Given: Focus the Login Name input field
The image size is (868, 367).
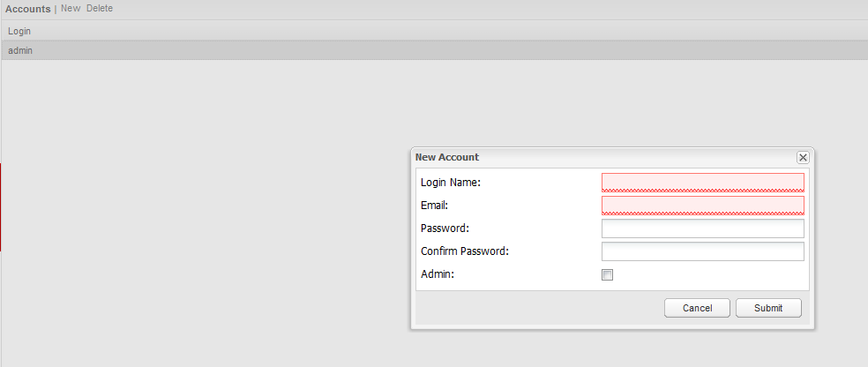Looking at the screenshot, I should point(702,183).
